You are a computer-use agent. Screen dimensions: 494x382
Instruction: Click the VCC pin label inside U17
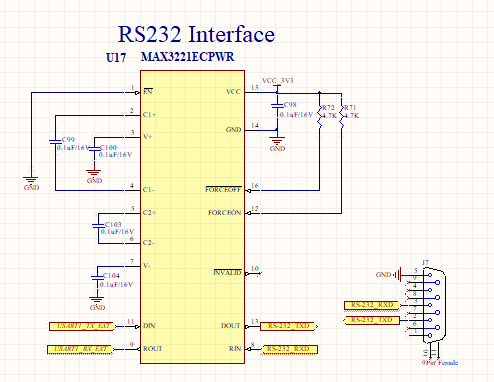(x=233, y=92)
